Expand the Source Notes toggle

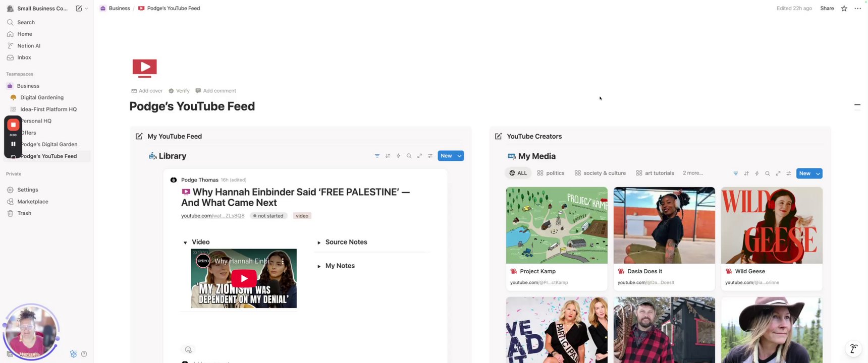[x=319, y=243]
